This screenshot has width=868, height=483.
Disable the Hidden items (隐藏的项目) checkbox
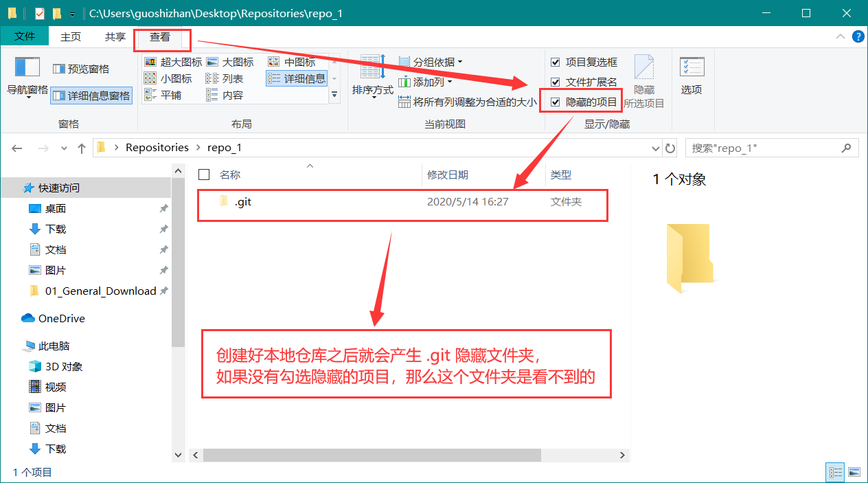pos(556,102)
